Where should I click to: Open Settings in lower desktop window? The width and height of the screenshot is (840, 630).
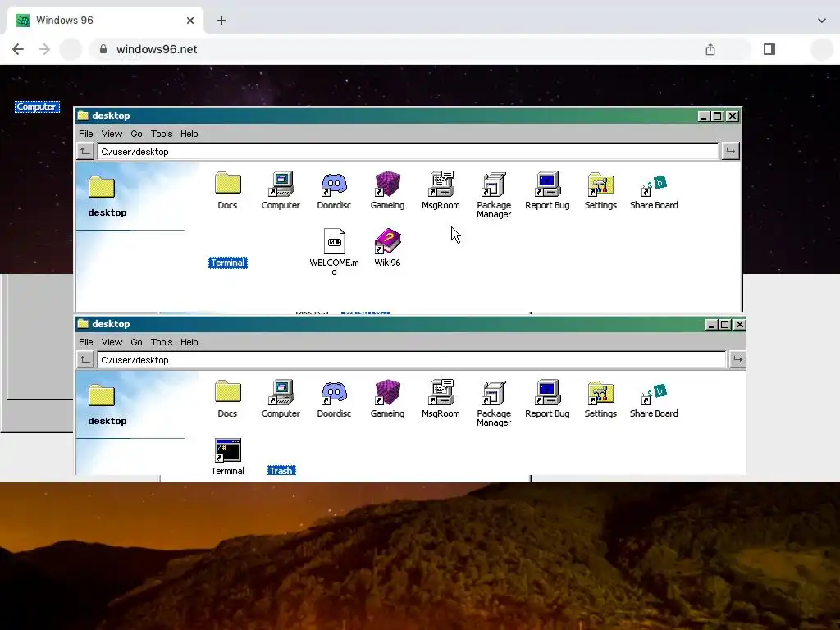pyautogui.click(x=600, y=399)
